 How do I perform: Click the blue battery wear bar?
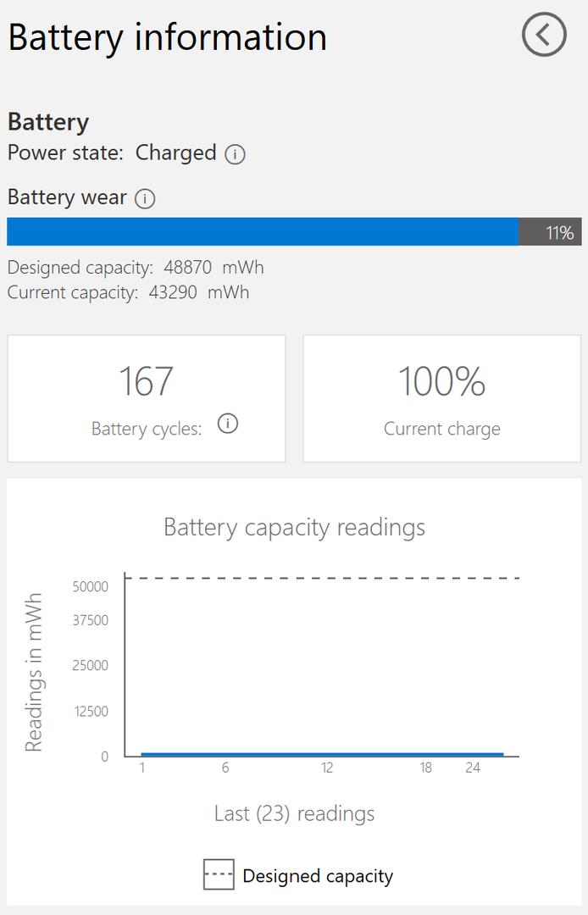263,231
